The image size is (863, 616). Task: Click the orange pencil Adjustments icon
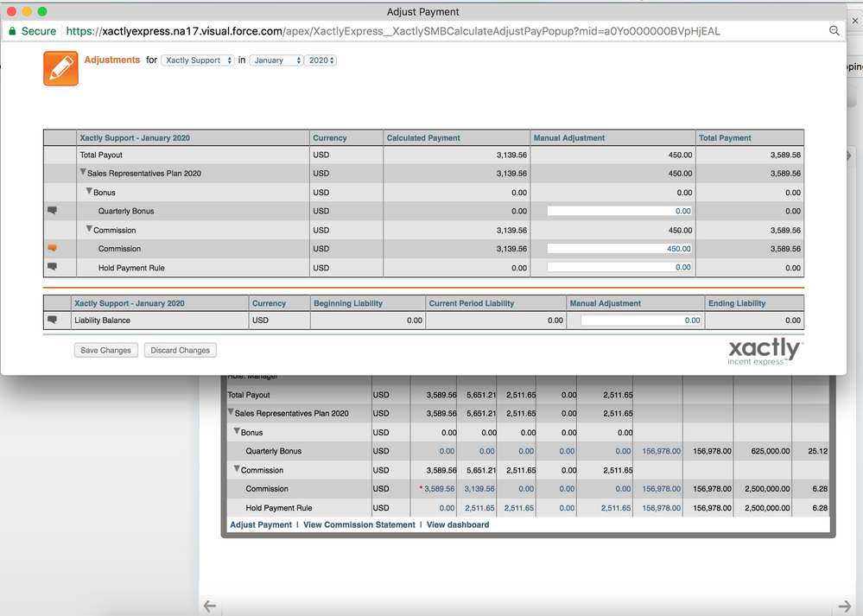60,68
